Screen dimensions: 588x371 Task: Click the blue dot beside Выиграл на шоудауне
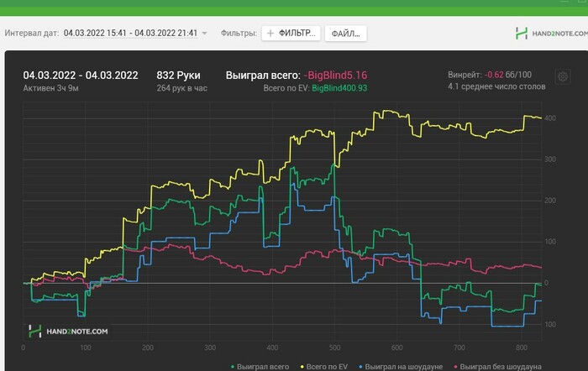(x=360, y=367)
